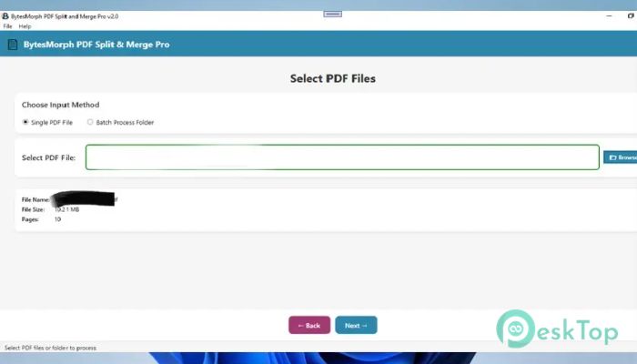Click the Pages value '10'
The width and height of the screenshot is (637, 364).
point(57,219)
